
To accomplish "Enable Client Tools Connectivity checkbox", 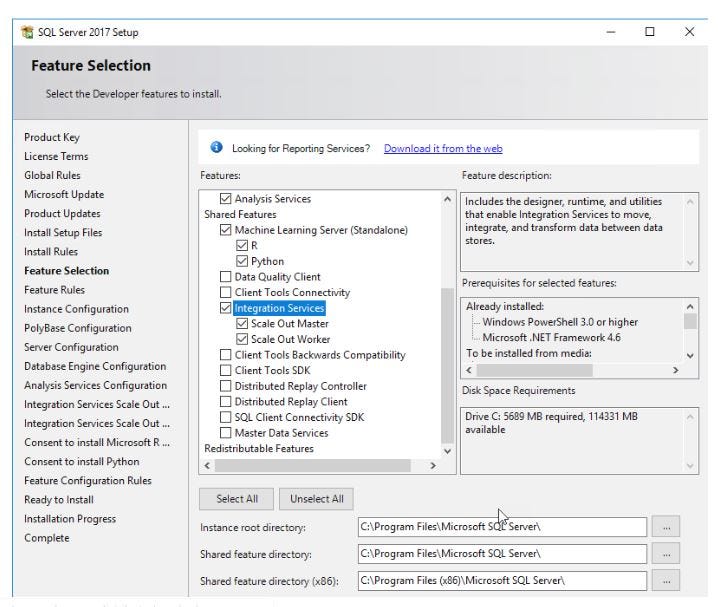I will click(225, 292).
